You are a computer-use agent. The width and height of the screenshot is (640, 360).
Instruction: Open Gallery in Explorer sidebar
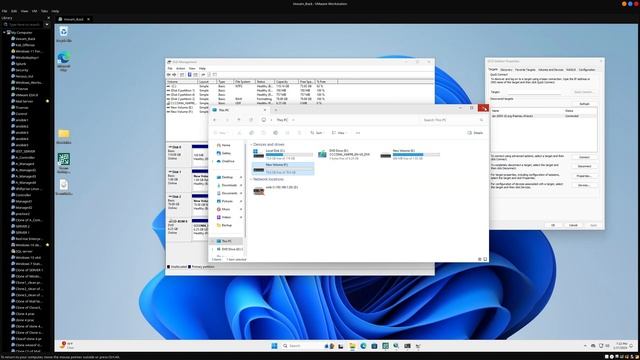coord(224,153)
